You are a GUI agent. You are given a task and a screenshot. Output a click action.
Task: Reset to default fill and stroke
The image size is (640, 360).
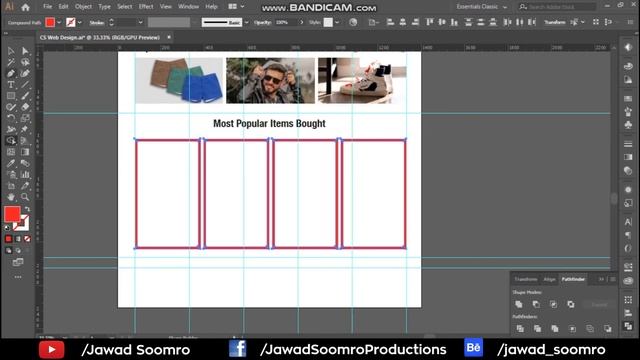pos(7,228)
